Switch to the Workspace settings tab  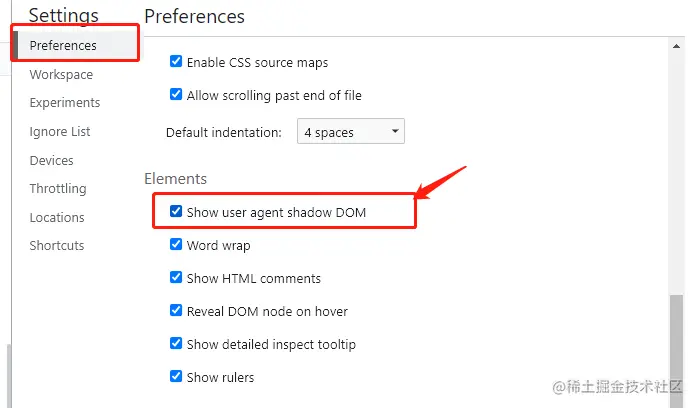(61, 75)
